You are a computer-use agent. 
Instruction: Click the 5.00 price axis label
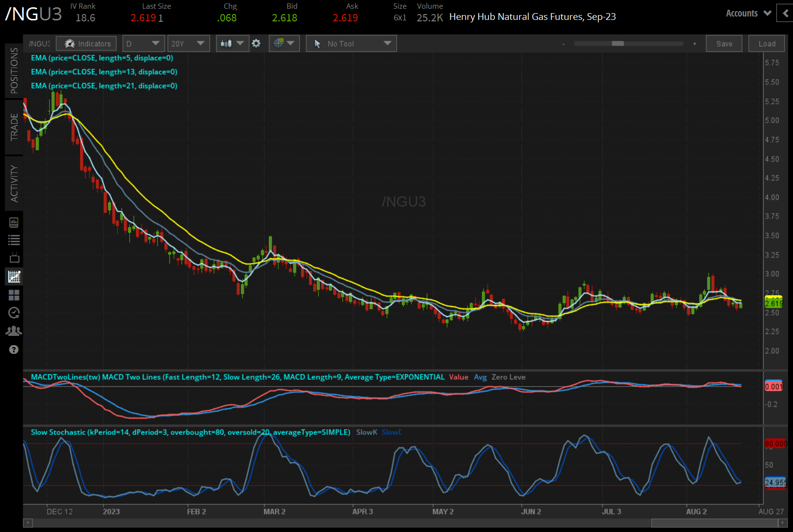[772, 120]
